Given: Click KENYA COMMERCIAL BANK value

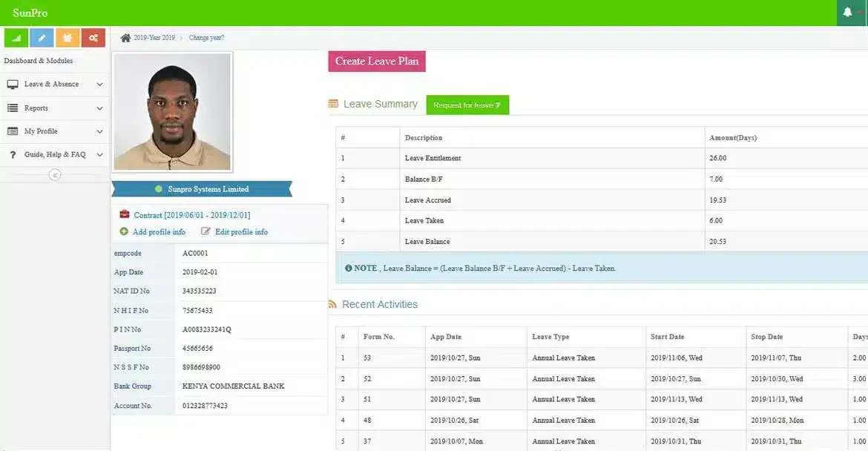Looking at the screenshot, I should click(x=233, y=386).
